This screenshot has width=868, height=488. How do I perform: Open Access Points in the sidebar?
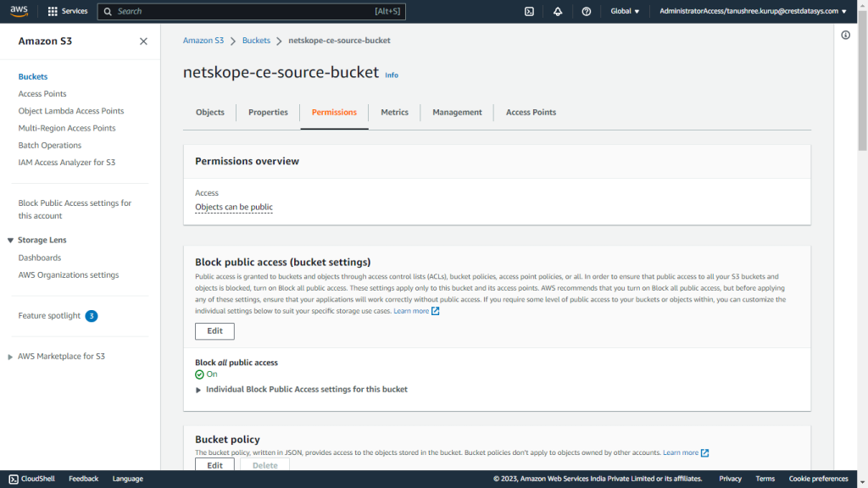click(x=42, y=94)
